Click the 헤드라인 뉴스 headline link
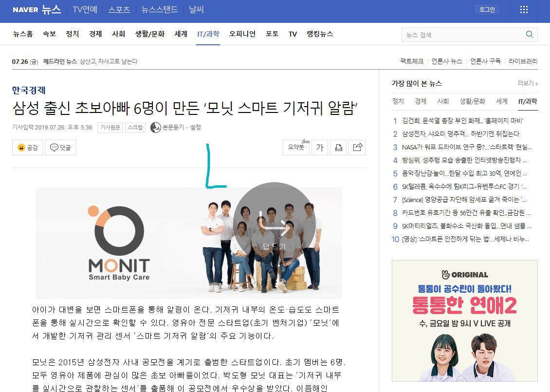The image size is (550, 392). point(109,61)
